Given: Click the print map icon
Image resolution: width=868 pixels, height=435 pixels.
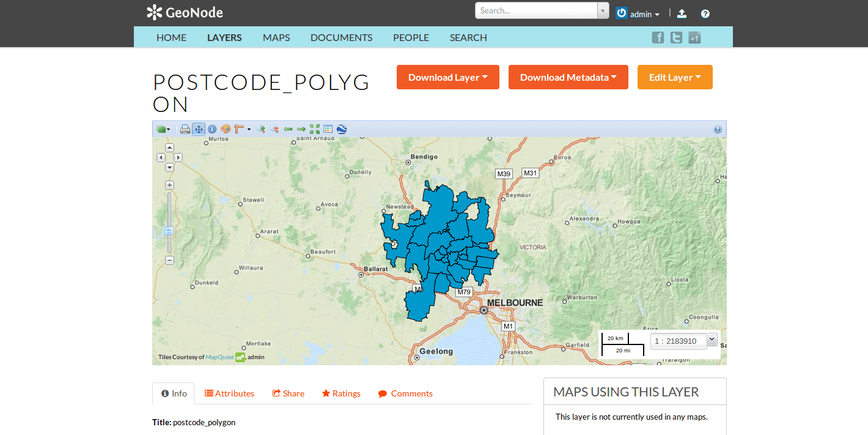Looking at the screenshot, I should coord(185,129).
